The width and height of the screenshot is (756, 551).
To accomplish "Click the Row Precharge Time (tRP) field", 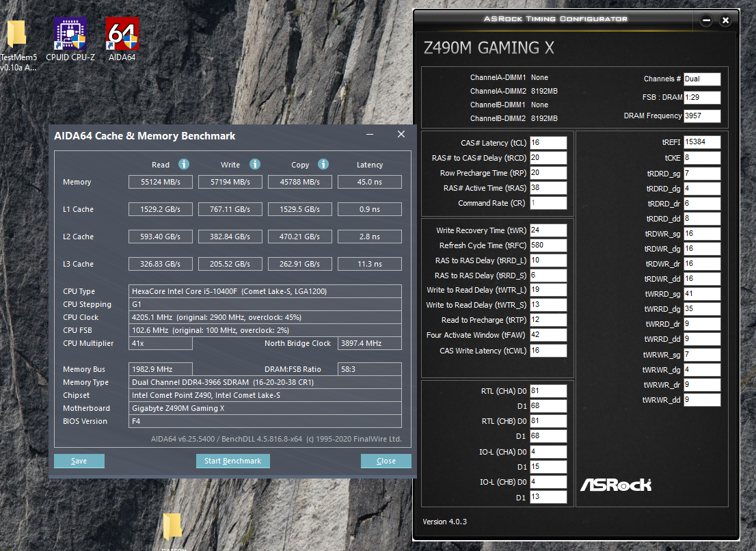I will pyautogui.click(x=548, y=172).
